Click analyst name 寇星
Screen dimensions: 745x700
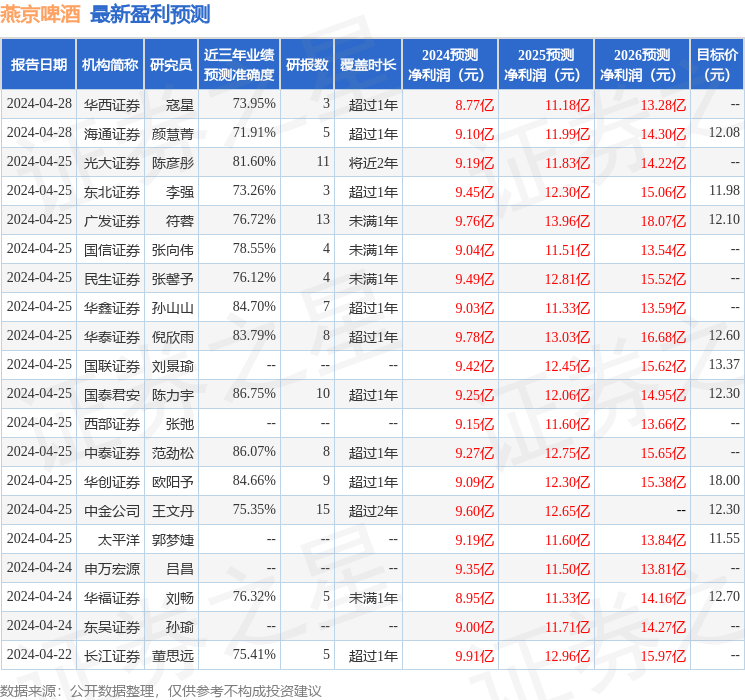click(180, 105)
